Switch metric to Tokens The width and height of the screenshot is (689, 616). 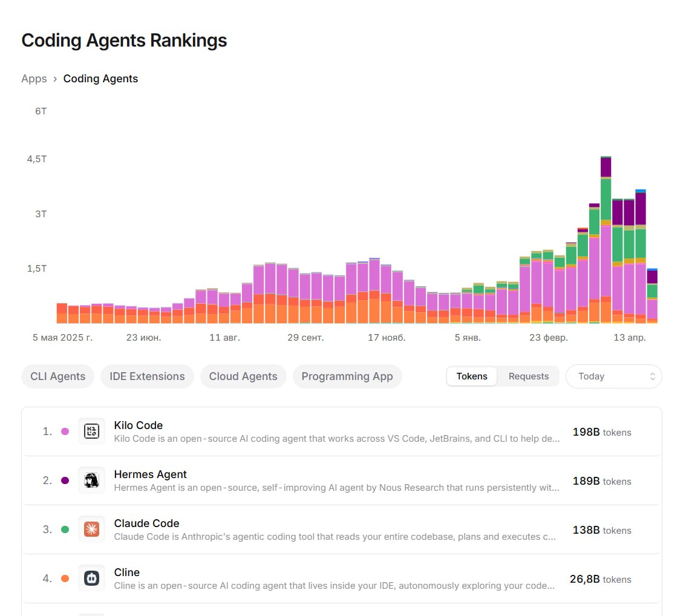(471, 376)
